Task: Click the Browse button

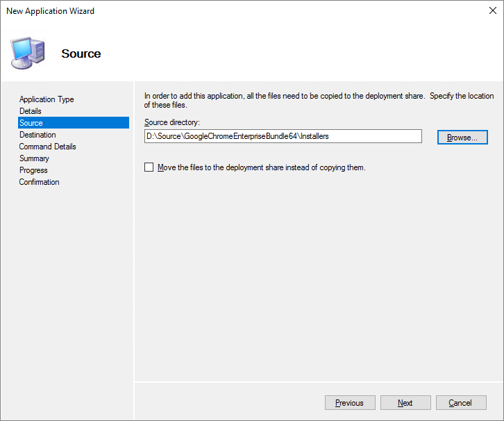Action: (462, 138)
